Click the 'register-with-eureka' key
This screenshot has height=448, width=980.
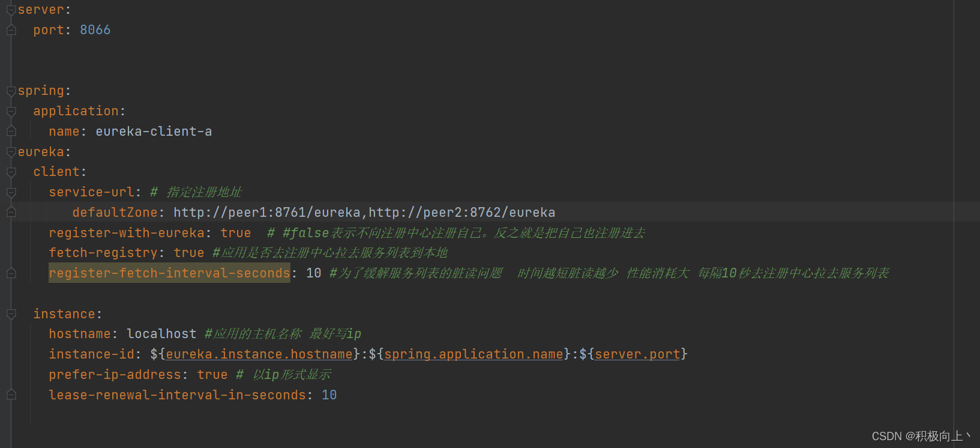click(127, 233)
